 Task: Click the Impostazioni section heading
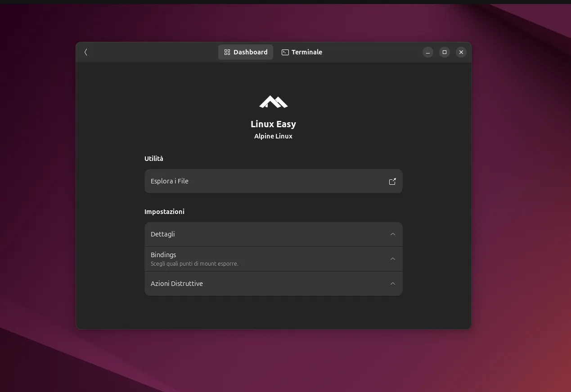point(164,212)
